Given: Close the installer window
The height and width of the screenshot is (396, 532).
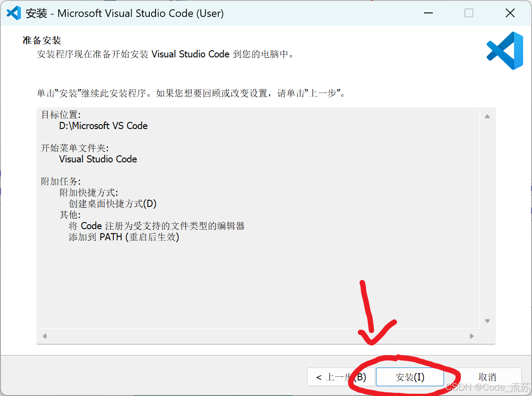Looking at the screenshot, I should tap(510, 13).
